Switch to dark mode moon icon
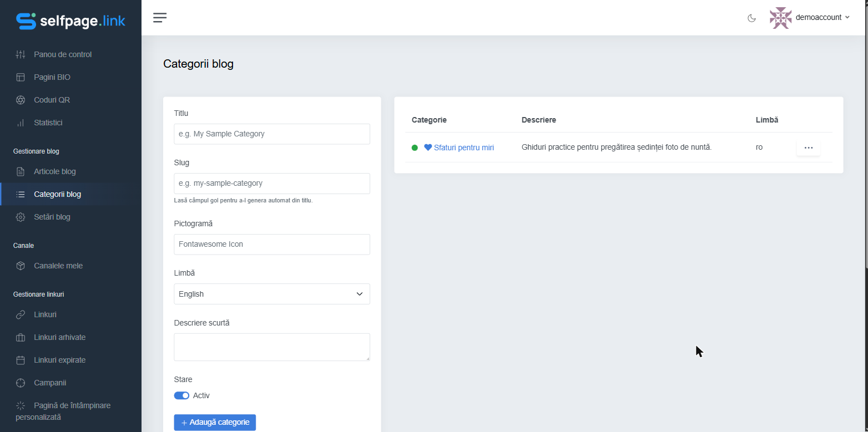 (x=752, y=18)
